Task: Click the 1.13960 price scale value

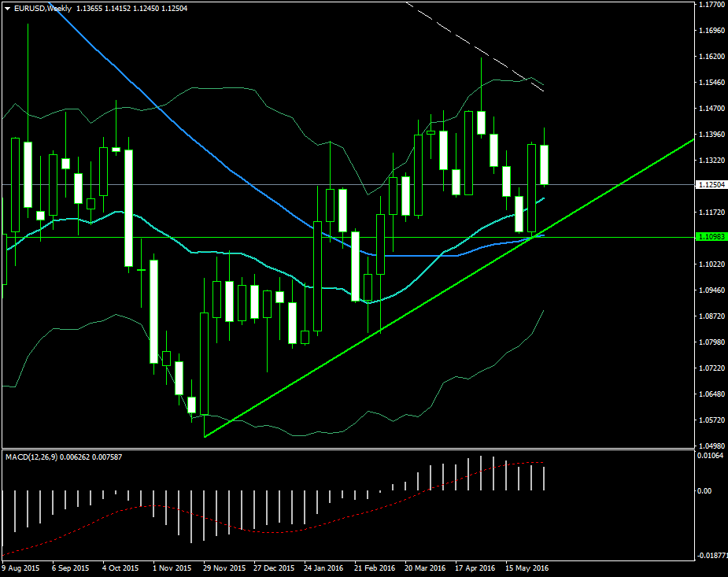Action: click(x=711, y=135)
